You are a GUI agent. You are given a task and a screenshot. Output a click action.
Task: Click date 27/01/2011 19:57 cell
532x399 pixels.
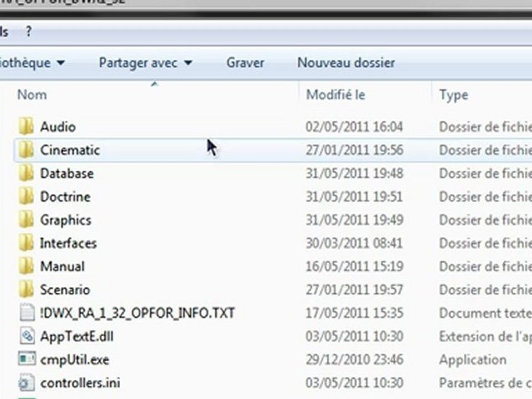tap(354, 290)
